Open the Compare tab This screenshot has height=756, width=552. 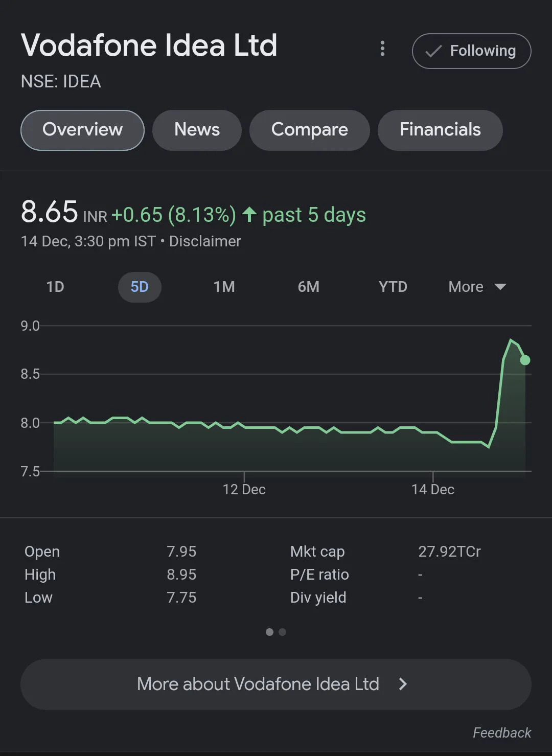coord(309,130)
